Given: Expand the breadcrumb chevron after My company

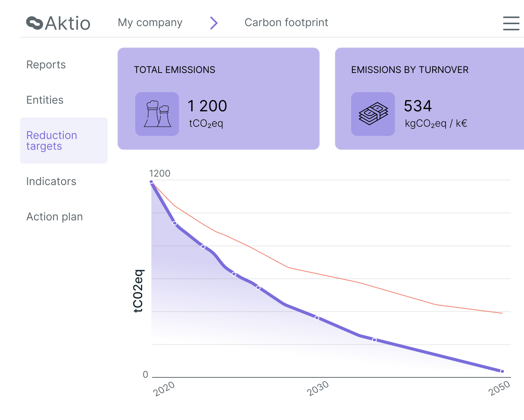Looking at the screenshot, I should point(214,23).
